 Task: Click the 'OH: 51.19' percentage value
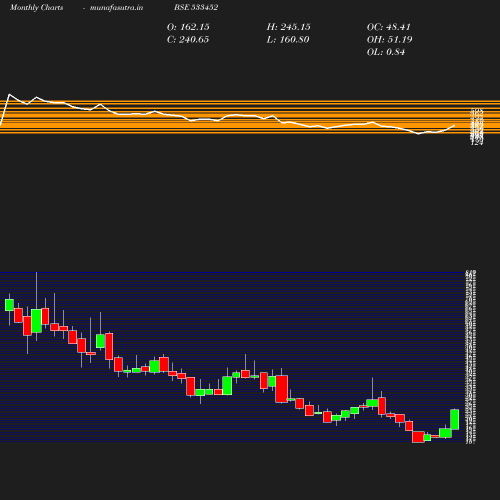pos(389,40)
